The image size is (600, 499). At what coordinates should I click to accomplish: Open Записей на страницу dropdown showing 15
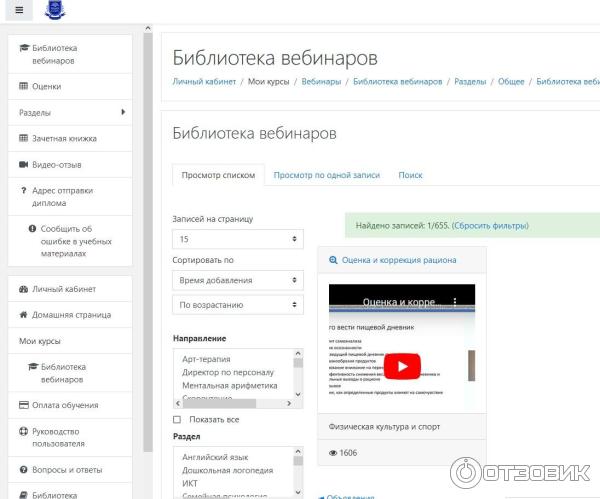(238, 239)
